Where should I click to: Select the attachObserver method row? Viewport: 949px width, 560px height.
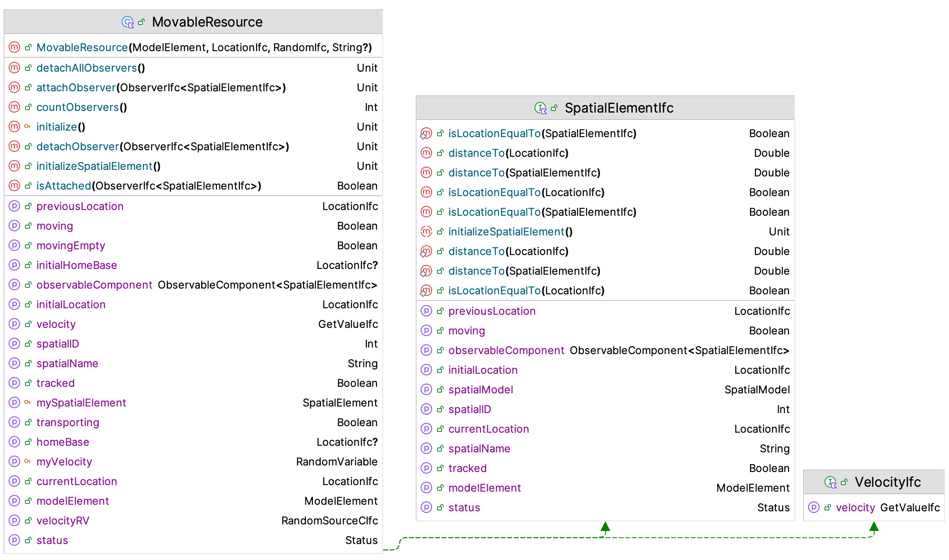193,87
